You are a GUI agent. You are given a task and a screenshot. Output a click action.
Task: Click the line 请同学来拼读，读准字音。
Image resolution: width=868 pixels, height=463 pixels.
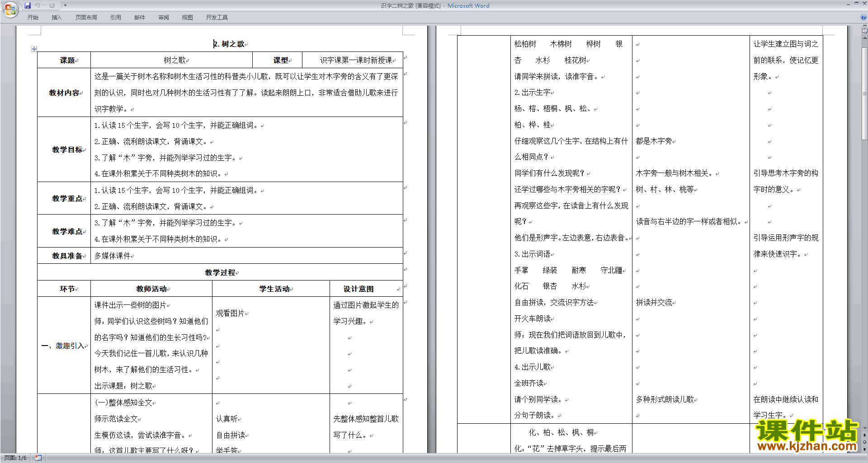click(x=557, y=76)
